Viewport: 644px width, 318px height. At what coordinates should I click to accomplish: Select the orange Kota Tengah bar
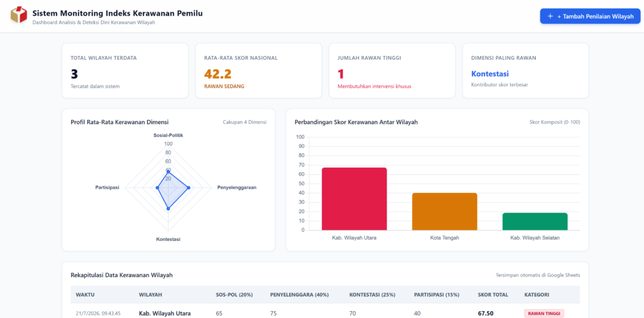point(445,211)
